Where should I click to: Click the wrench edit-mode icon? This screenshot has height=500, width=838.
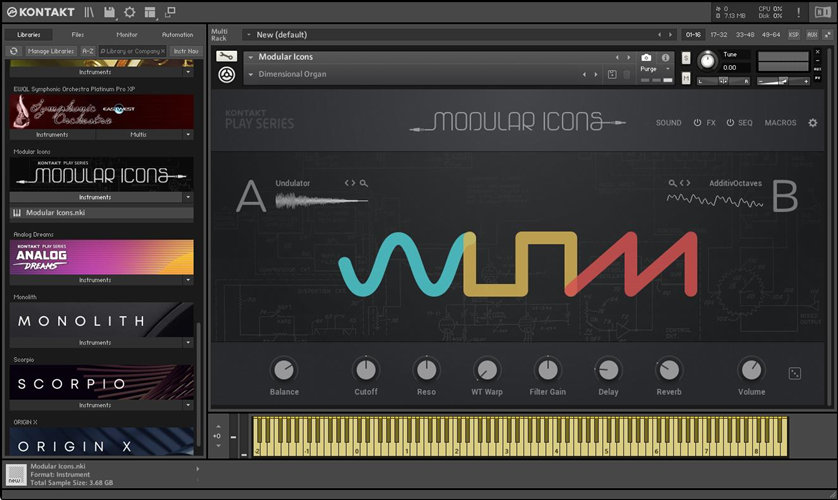(x=227, y=56)
